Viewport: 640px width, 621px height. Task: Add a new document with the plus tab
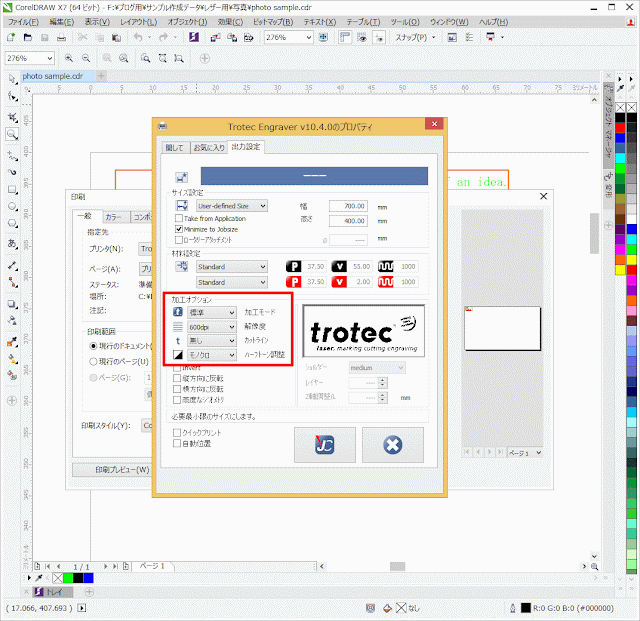pyautogui.click(x=101, y=76)
